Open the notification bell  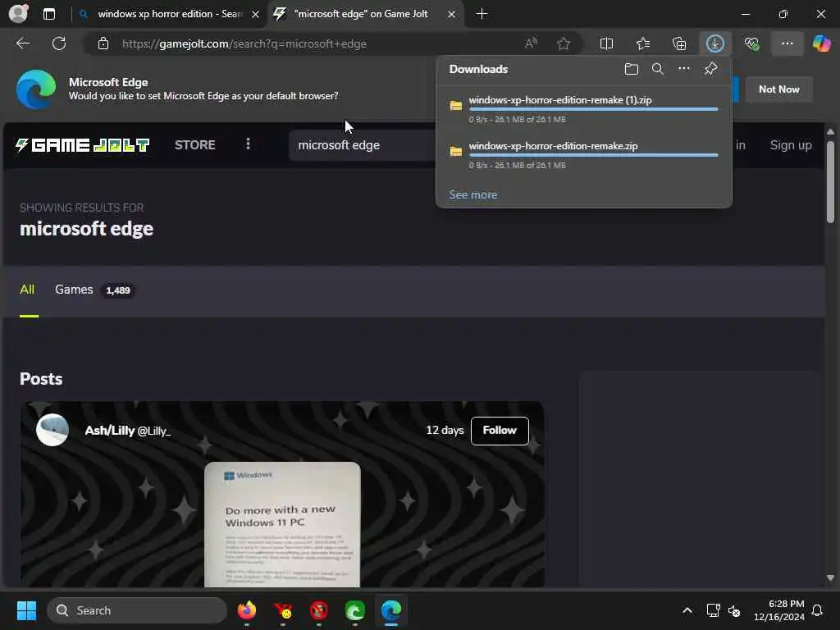coord(818,610)
